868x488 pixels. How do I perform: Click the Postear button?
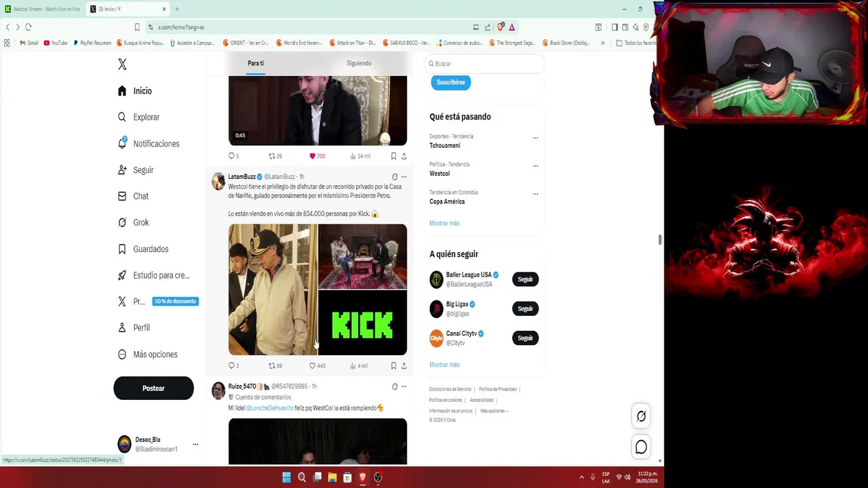153,388
